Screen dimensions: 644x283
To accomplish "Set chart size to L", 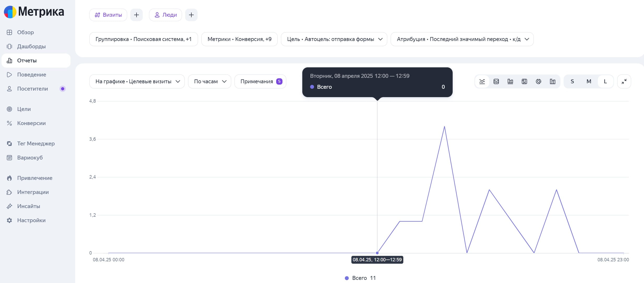I will tap(605, 81).
